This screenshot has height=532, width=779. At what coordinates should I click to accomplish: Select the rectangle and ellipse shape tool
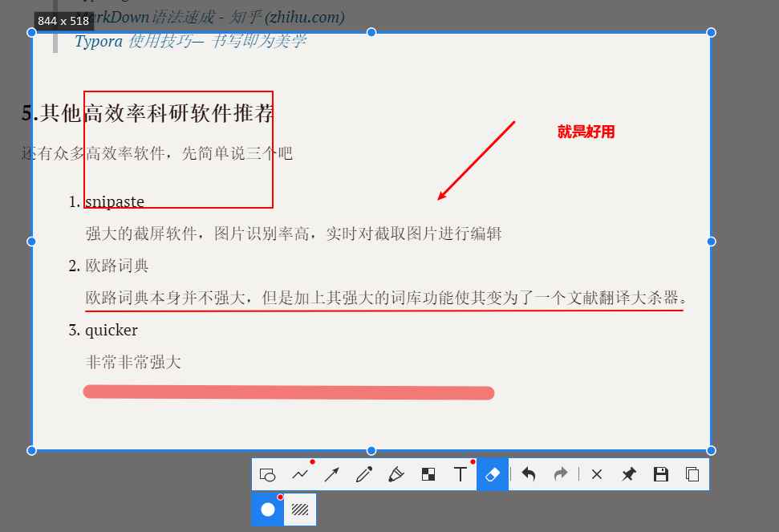click(x=267, y=474)
